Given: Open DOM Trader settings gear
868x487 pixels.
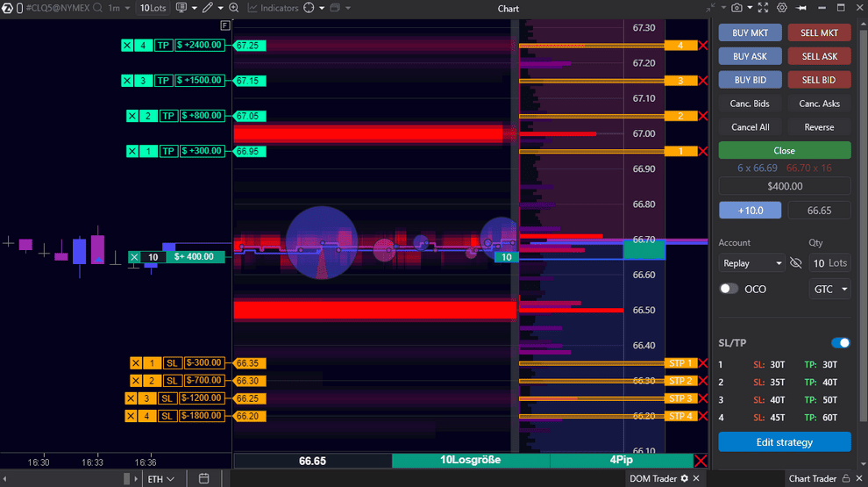Looking at the screenshot, I should click(685, 478).
